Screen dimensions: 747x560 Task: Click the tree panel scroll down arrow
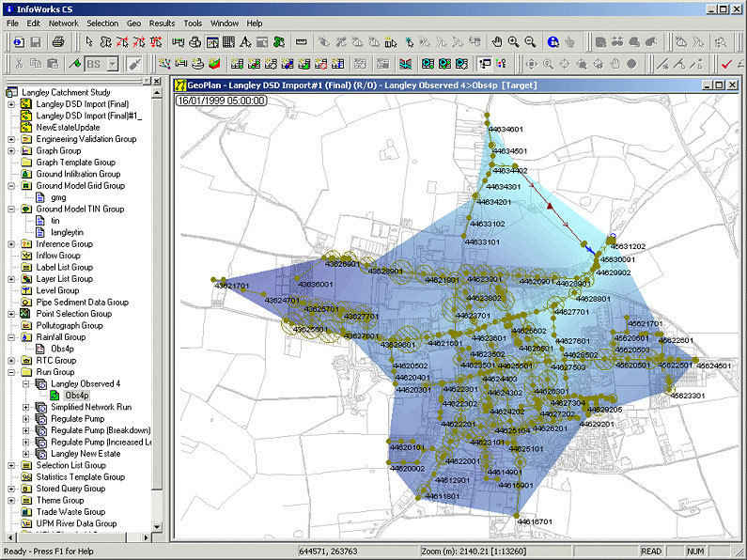157,527
